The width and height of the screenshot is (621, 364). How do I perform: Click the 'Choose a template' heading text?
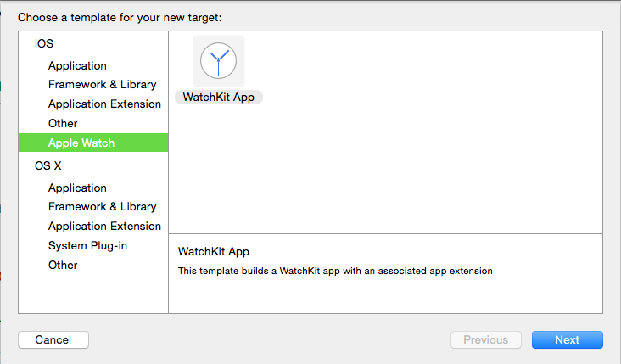point(119,17)
